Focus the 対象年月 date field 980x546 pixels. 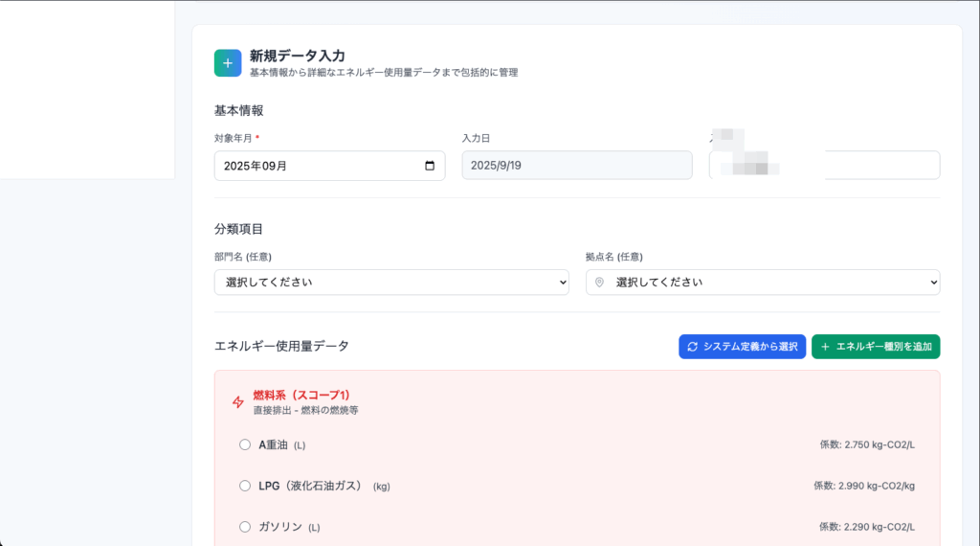(316, 166)
